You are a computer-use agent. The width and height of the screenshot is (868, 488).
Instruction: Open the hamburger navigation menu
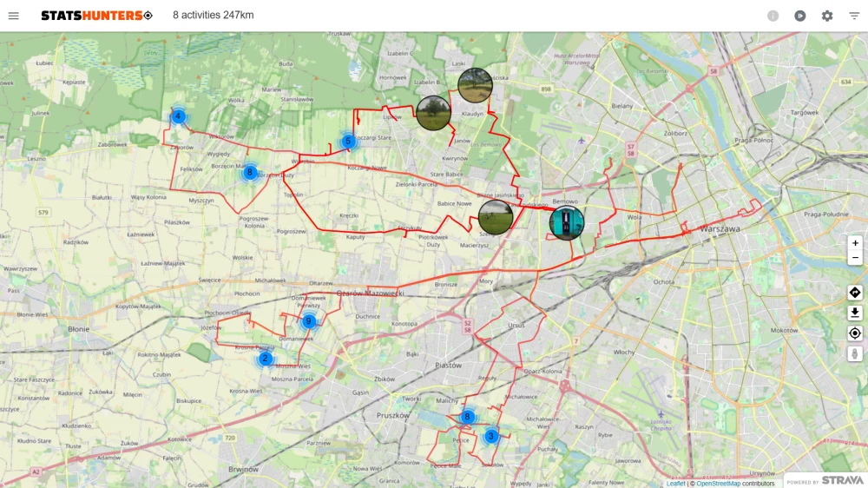coord(13,16)
